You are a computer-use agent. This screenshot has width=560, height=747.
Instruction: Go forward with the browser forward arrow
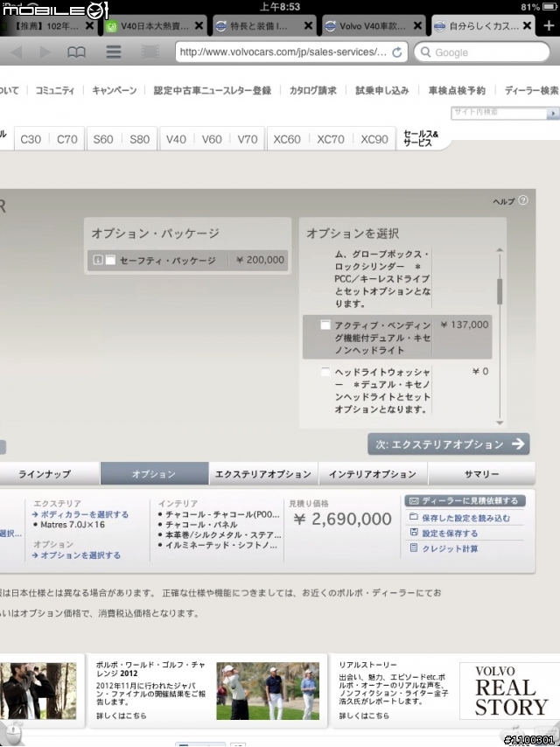click(x=45, y=52)
